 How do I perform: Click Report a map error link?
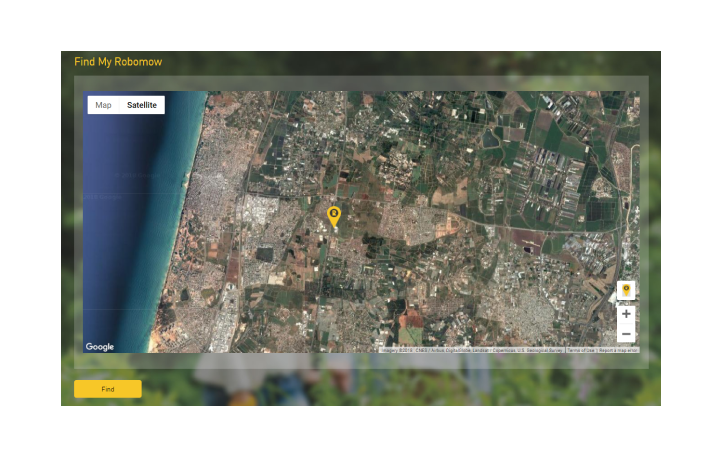pos(618,350)
